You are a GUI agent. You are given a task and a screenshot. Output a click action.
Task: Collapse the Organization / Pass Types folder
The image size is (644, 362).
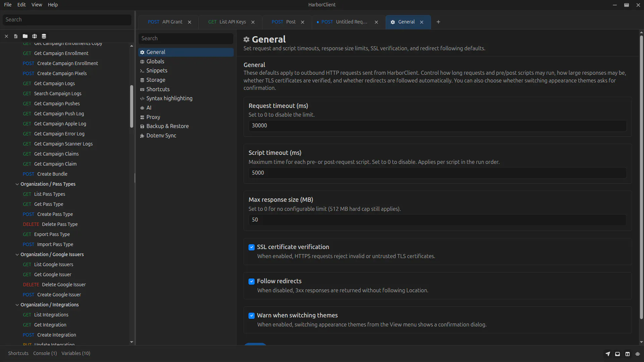pyautogui.click(x=17, y=184)
